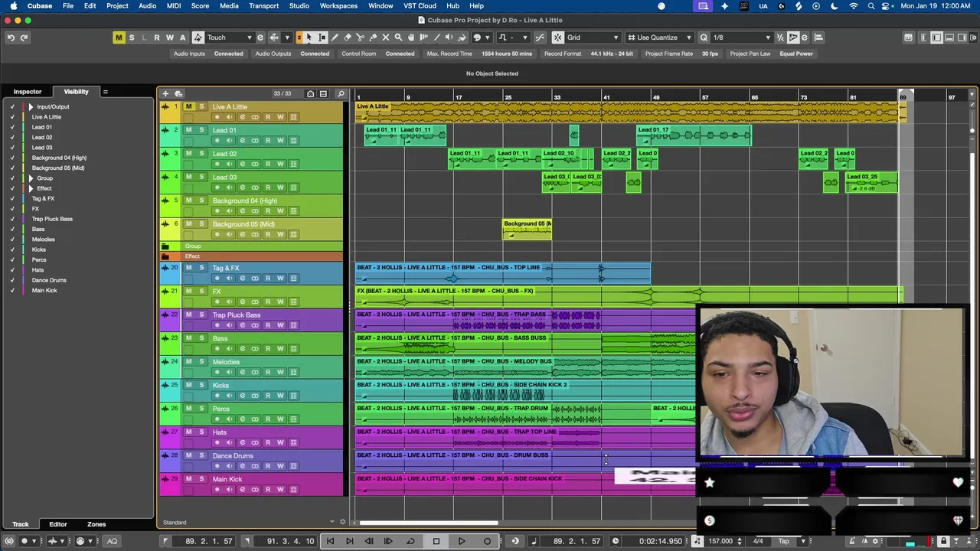Click the Undo arrow in the toolbar

click(x=11, y=37)
